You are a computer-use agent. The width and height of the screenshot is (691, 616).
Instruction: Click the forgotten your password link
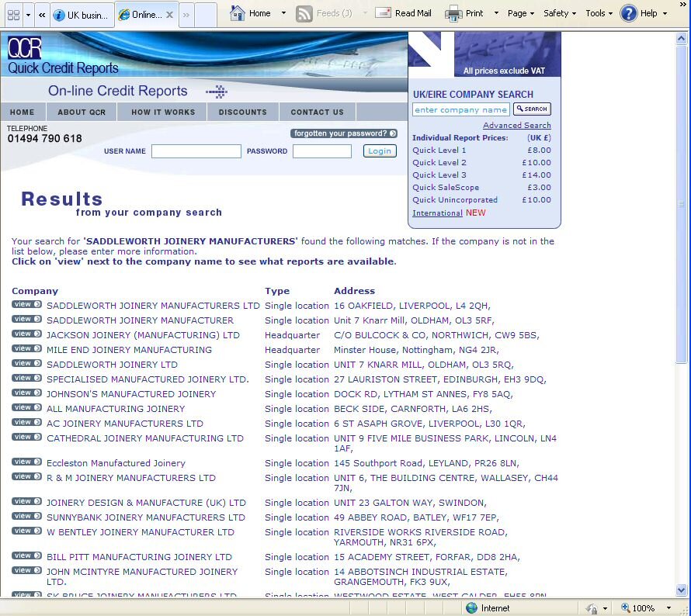(344, 133)
